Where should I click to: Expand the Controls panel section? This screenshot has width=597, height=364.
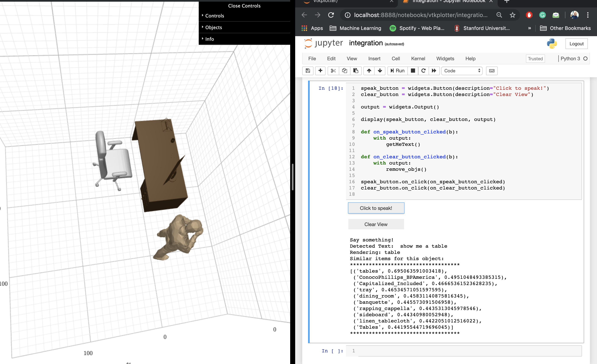coord(215,15)
